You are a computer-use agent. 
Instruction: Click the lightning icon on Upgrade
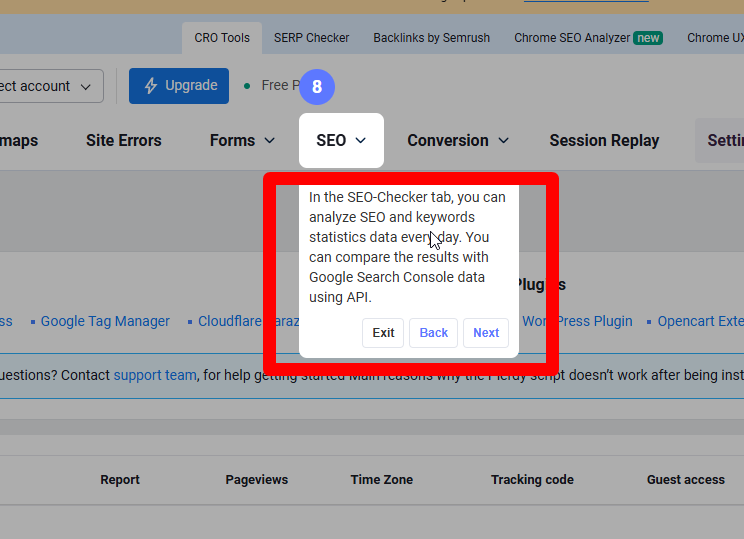point(151,86)
